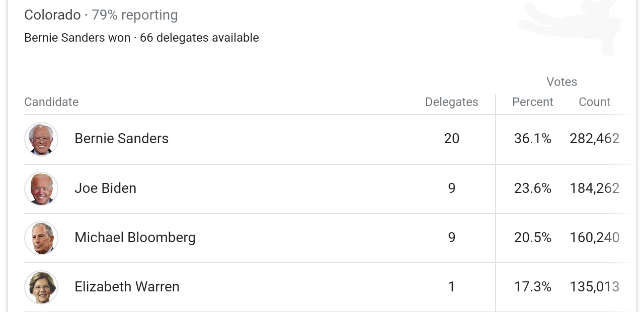644x312 pixels.
Task: Select the Michael Bloomberg name
Action: point(135,237)
